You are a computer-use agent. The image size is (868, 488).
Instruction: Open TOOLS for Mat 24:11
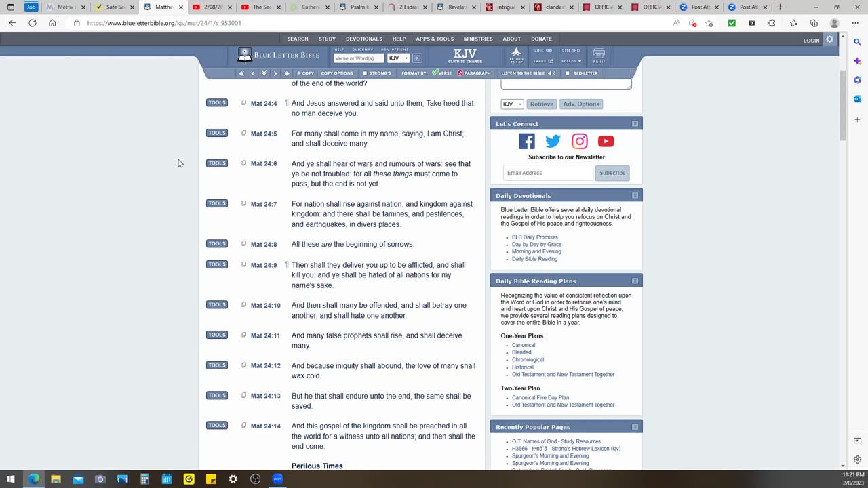click(x=217, y=335)
